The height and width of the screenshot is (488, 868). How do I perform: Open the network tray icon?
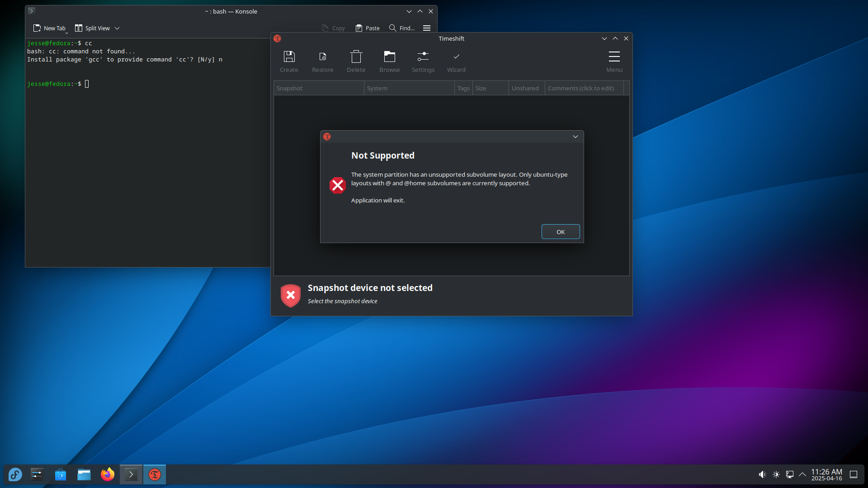[789, 474]
